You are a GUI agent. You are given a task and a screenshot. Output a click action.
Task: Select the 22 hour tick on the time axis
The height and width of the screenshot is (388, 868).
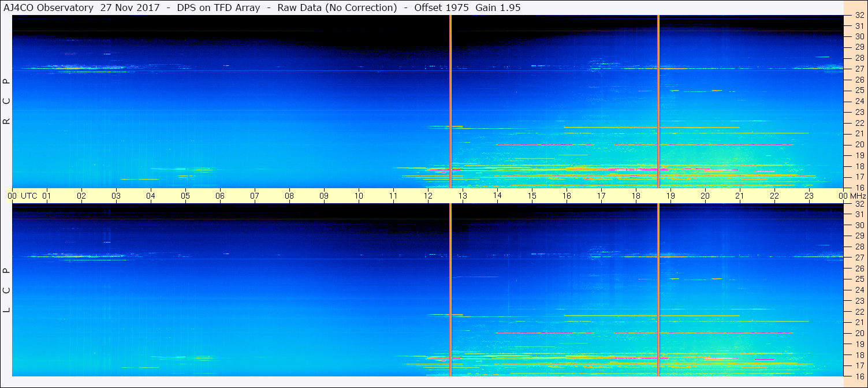pyautogui.click(x=774, y=196)
